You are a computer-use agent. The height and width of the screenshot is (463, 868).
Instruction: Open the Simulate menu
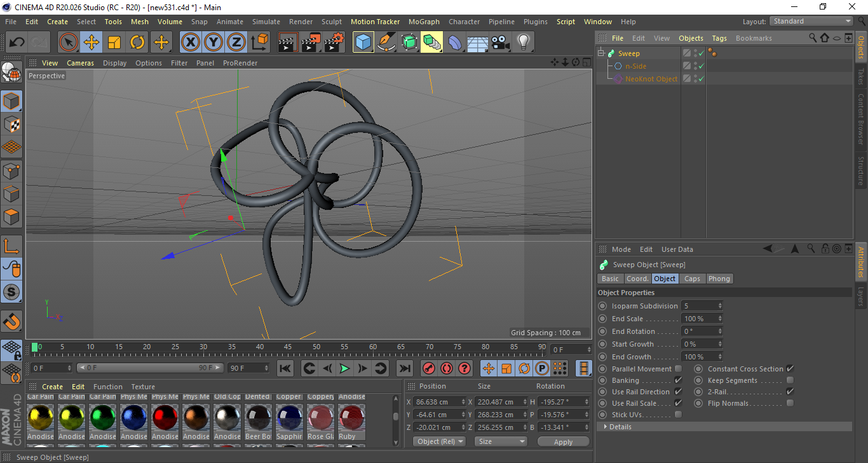pyautogui.click(x=266, y=22)
